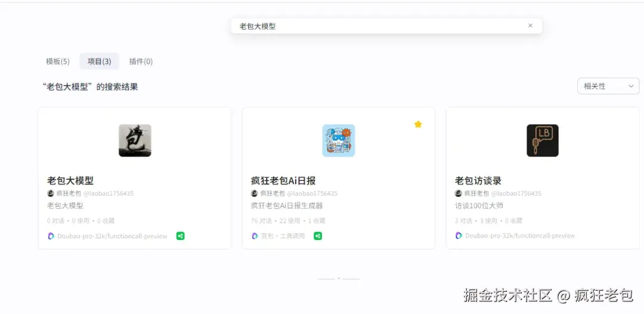Screen dimensions: 644x314
Task: Click the 豆包 model icon on 疯狂老包Ai日报 card
Action: point(255,236)
